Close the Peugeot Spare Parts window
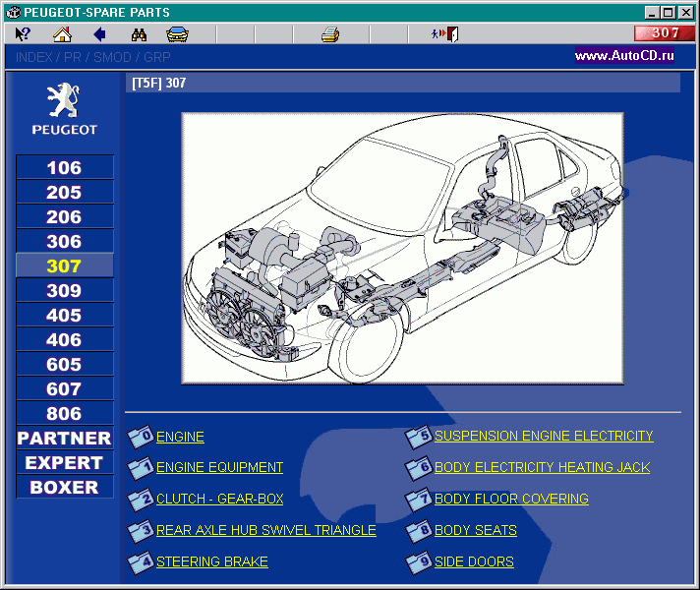Image resolution: width=700 pixels, height=590 pixels. pyautogui.click(x=685, y=13)
